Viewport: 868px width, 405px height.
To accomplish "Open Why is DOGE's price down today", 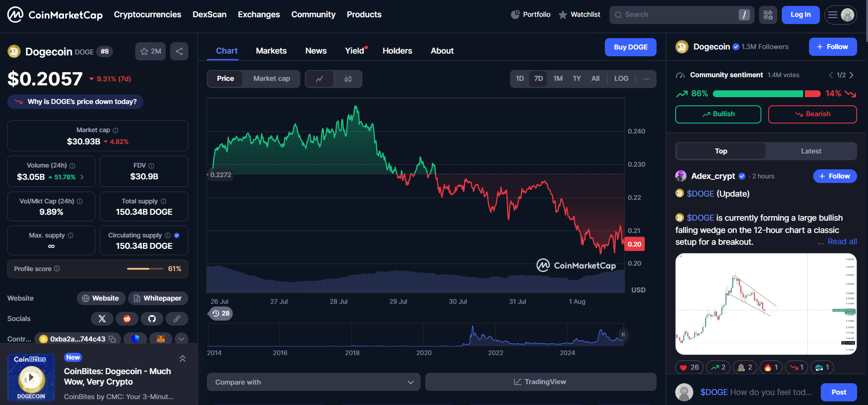I will (75, 102).
